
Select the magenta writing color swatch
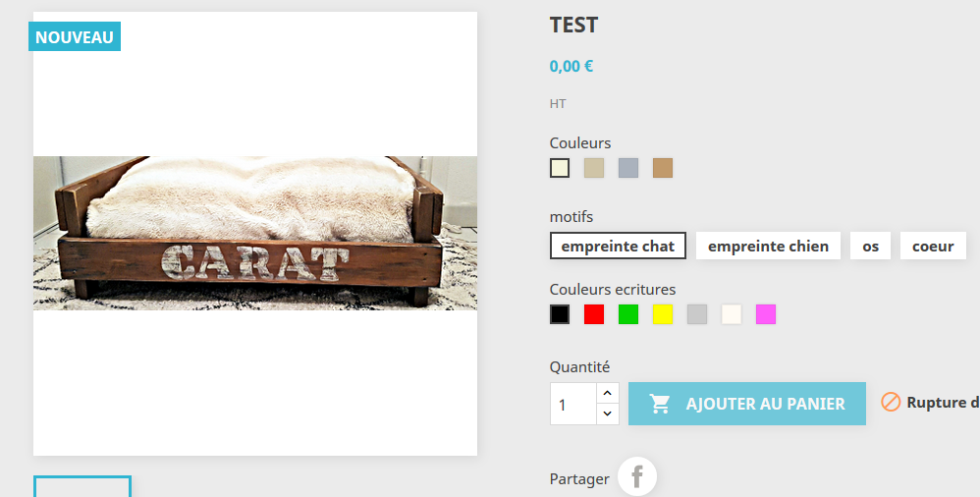click(766, 314)
